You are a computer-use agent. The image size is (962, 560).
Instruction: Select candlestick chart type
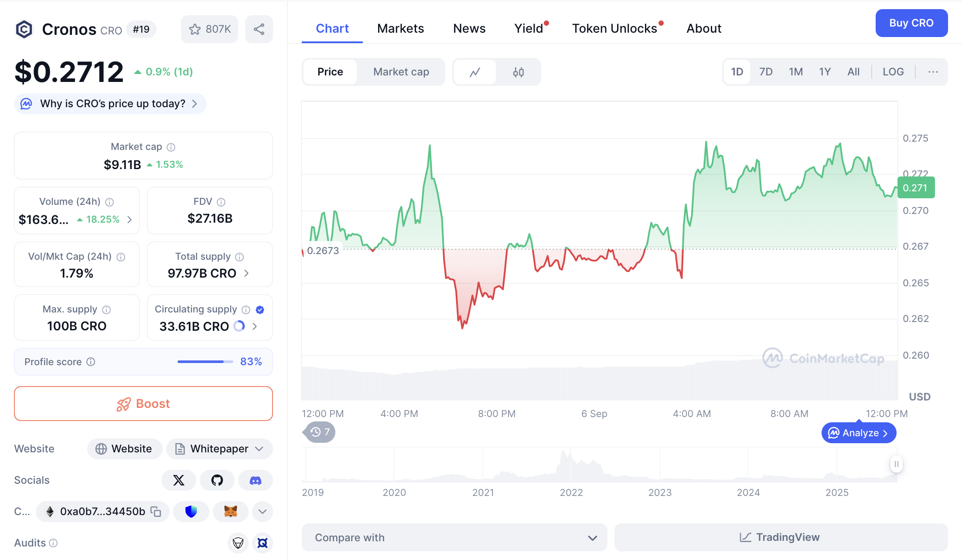point(519,72)
